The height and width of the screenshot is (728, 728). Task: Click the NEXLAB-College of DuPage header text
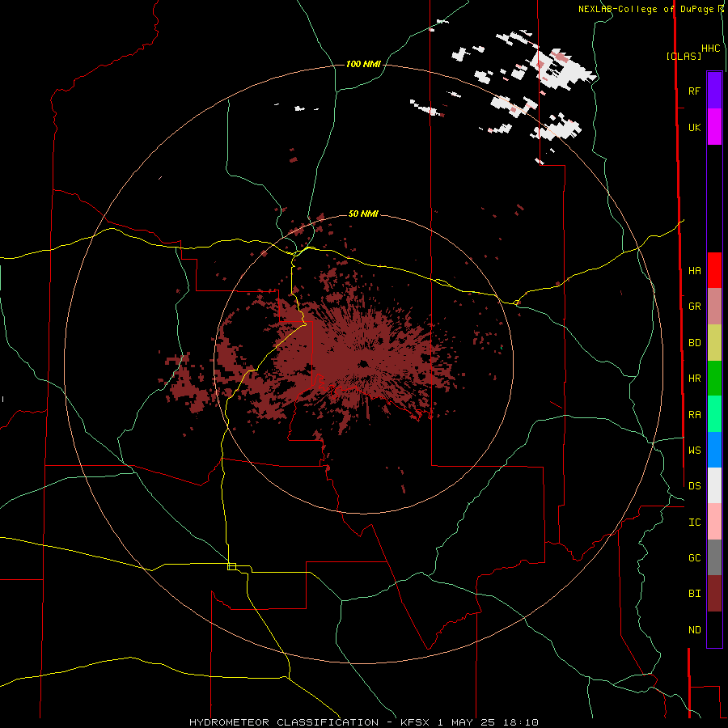pos(647,9)
